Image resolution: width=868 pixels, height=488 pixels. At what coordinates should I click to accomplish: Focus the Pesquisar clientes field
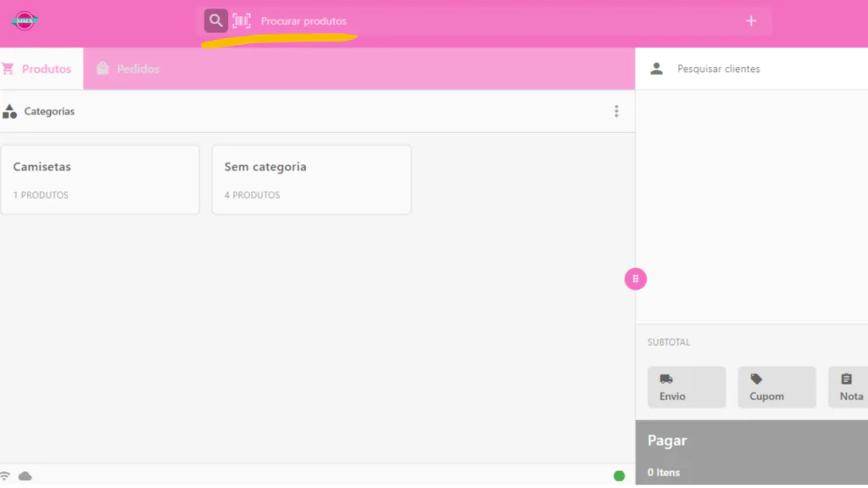click(752, 69)
